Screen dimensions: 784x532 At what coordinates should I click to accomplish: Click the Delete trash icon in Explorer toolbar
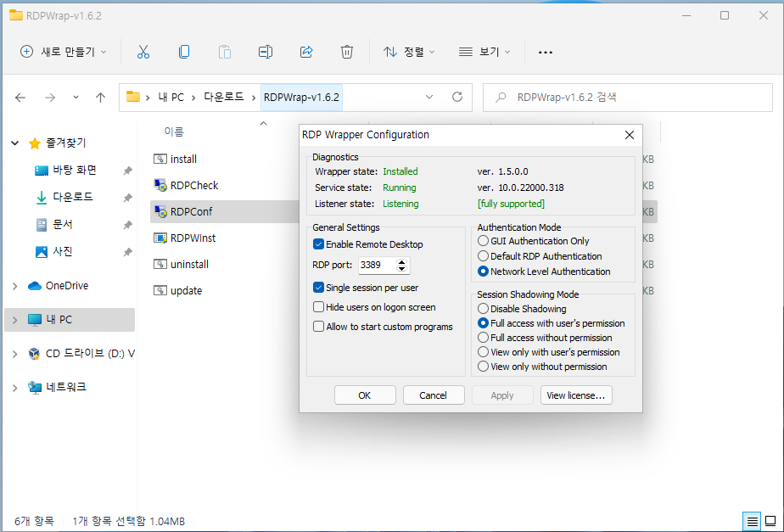[x=346, y=52]
